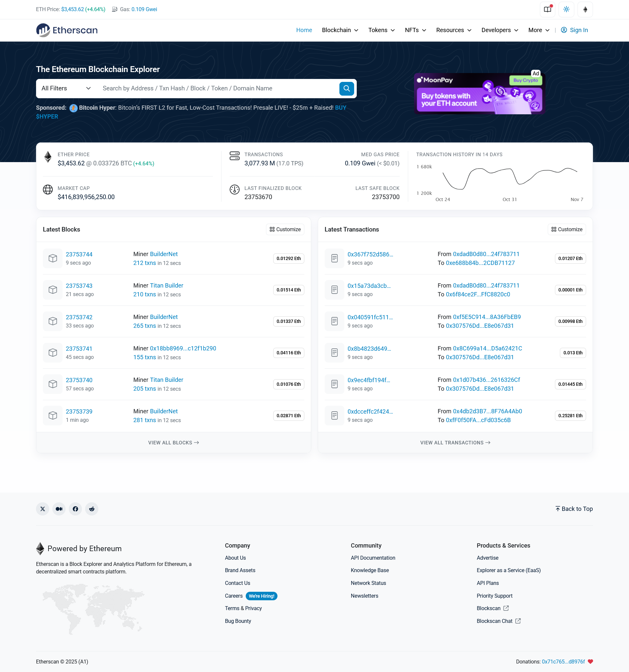Open Etherscan's Reddit page in footer
This screenshot has width=629, height=672.
click(92, 509)
